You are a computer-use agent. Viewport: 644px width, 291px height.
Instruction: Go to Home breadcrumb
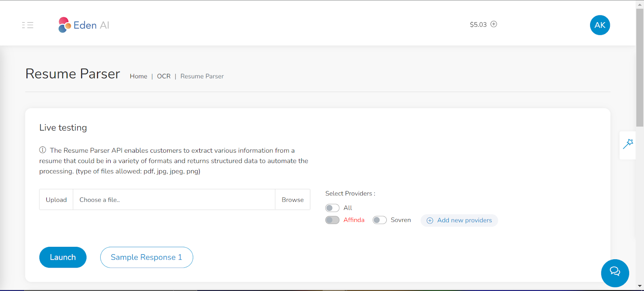[138, 76]
